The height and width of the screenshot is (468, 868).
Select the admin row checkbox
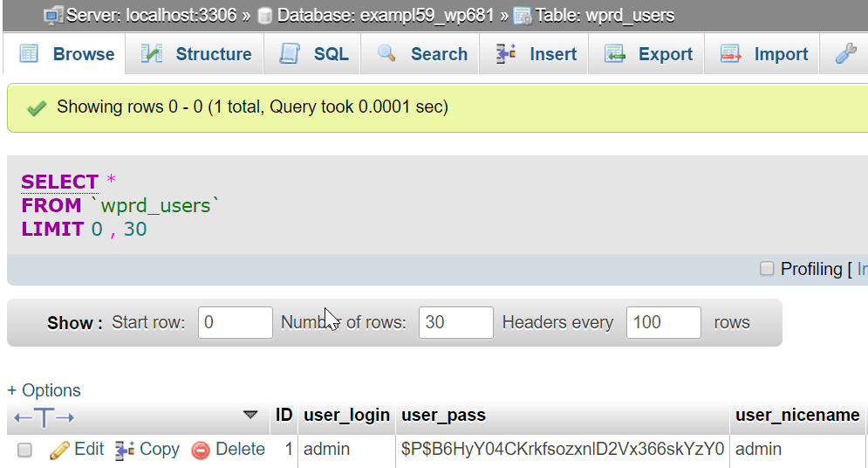pos(25,451)
